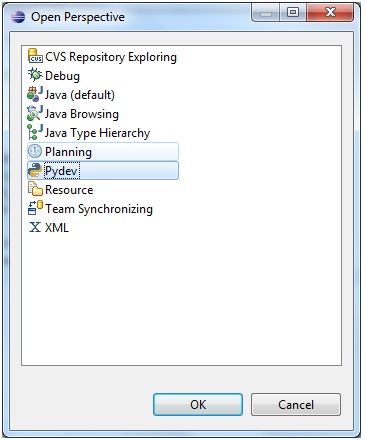Click the XML perspective icon
Image resolution: width=365 pixels, height=440 pixels.
[35, 227]
